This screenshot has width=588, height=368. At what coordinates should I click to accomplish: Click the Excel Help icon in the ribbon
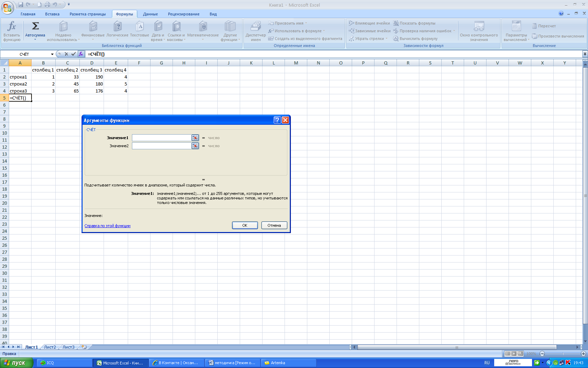pos(561,14)
